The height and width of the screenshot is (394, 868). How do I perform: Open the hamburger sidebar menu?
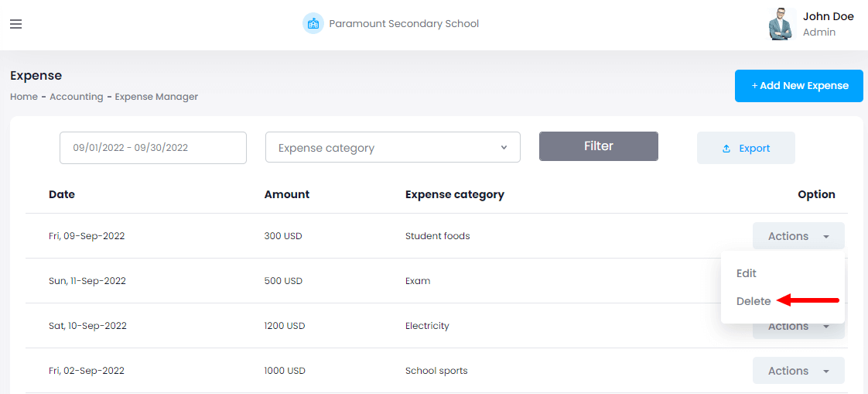pyautogui.click(x=15, y=24)
